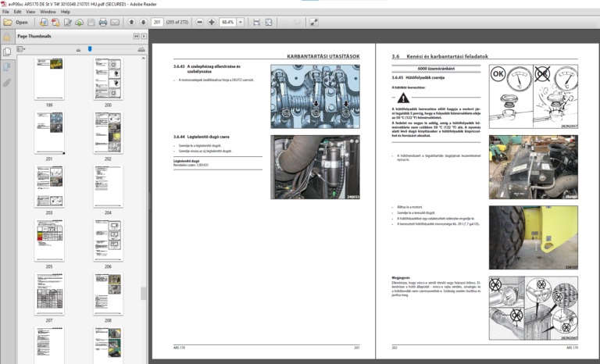Open the Attachments paperclip panel
This screenshot has height=364, width=600.
tap(7, 81)
